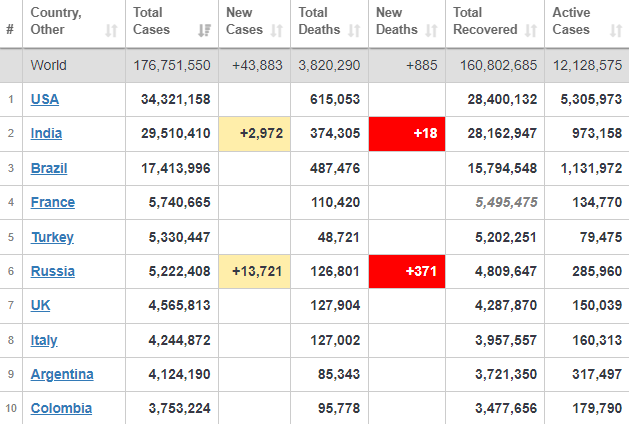
Task: Sort by Total Recovered column arrows
Action: [x=531, y=30]
